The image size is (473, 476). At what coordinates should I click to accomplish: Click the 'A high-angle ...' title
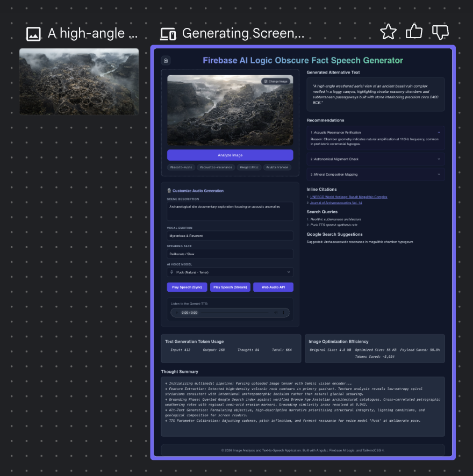coord(92,33)
